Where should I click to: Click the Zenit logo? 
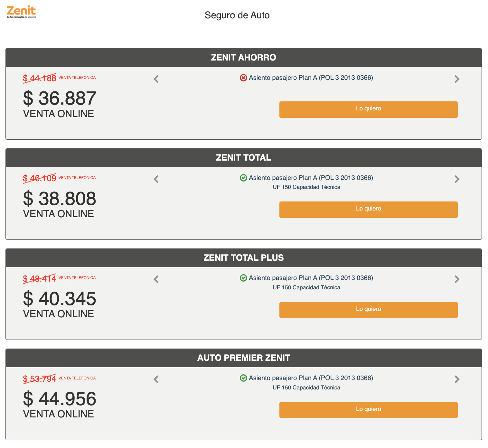click(21, 12)
